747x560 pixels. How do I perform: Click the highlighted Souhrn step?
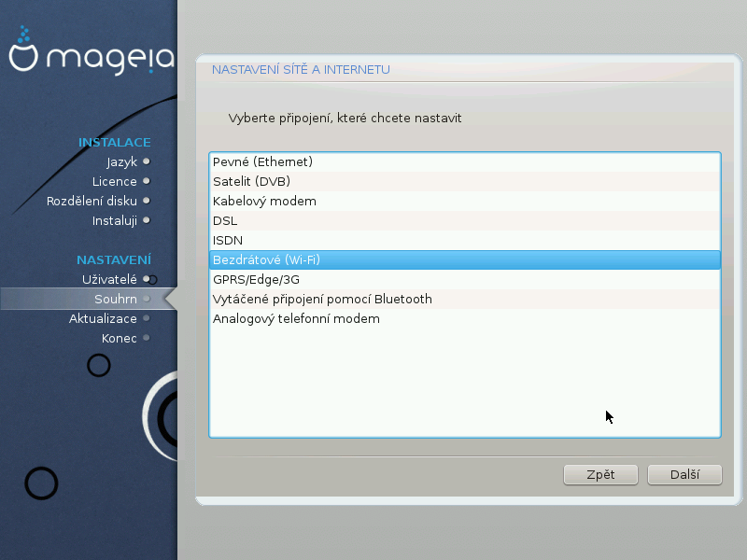coord(116,299)
